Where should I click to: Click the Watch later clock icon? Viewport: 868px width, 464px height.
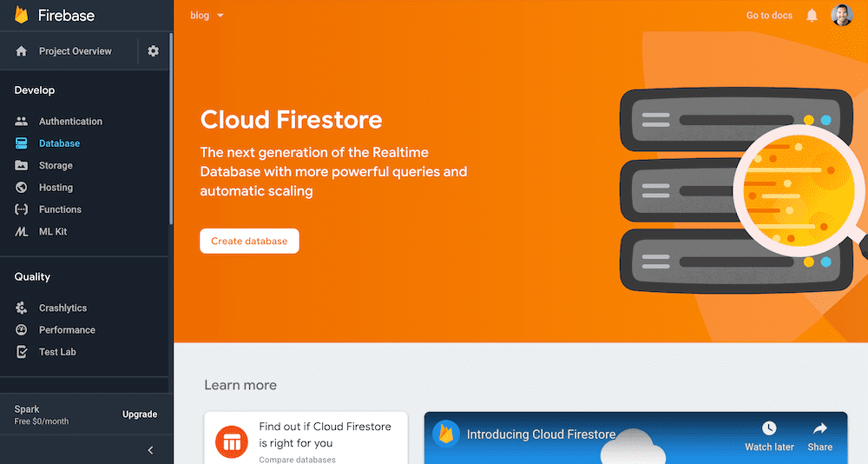point(769,428)
